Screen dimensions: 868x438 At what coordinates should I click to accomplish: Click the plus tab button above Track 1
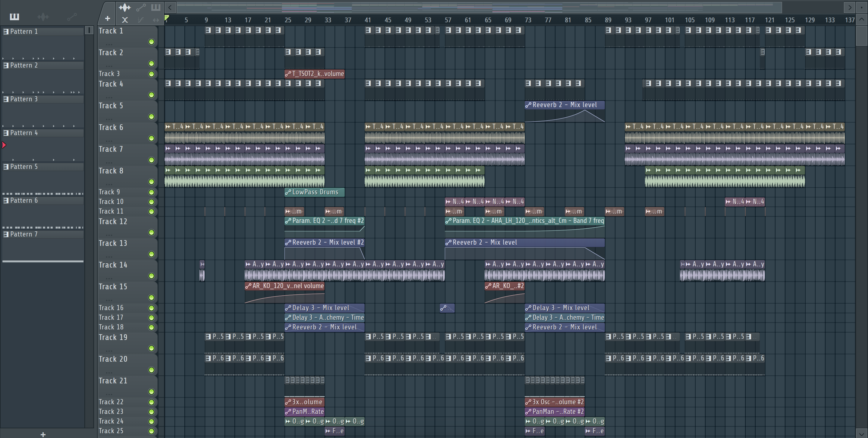108,18
